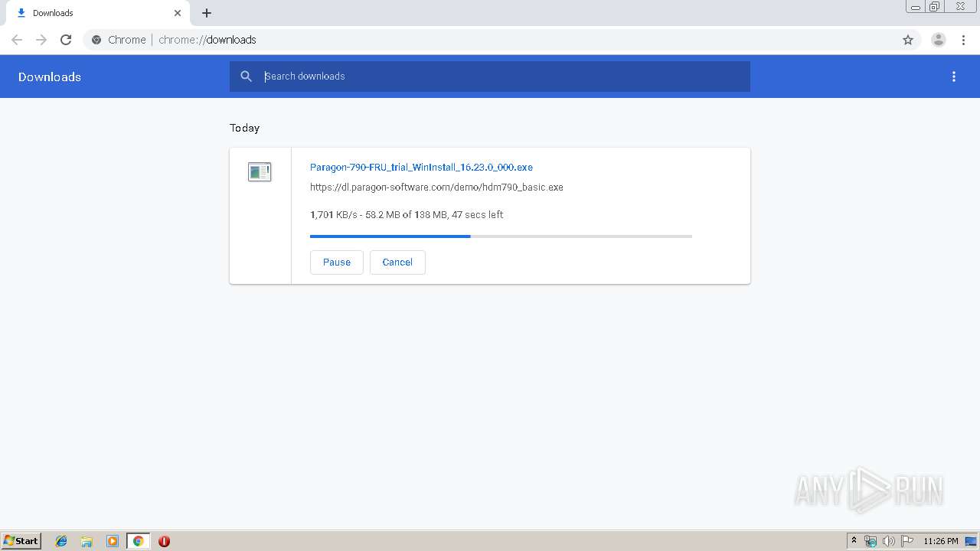Click the Action Center flag icon
This screenshot has width=980, height=551.
tap(907, 541)
